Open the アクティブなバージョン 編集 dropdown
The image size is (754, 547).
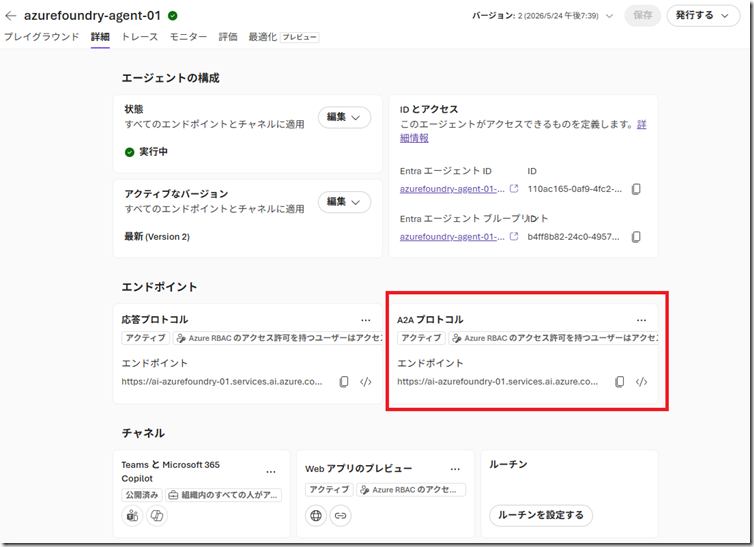click(x=344, y=202)
